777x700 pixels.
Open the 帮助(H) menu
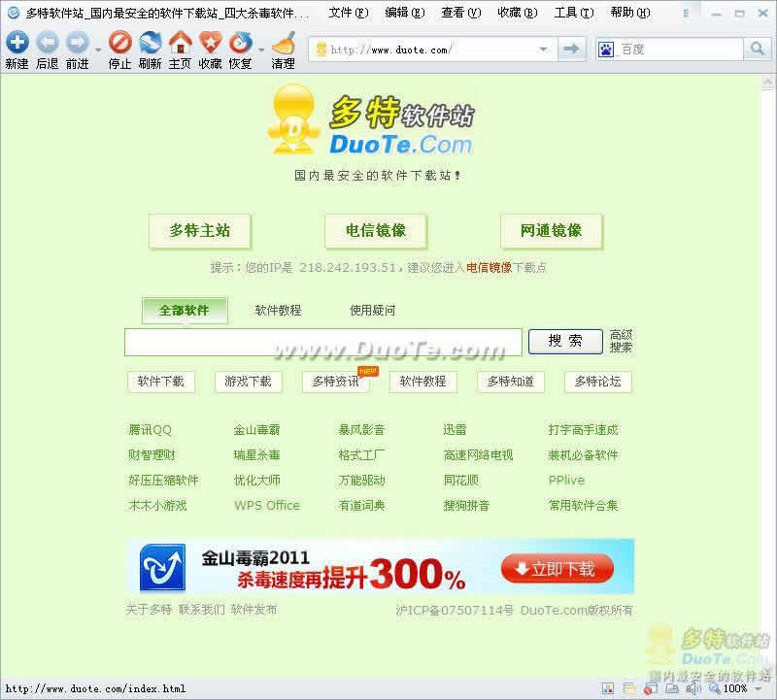(x=630, y=13)
